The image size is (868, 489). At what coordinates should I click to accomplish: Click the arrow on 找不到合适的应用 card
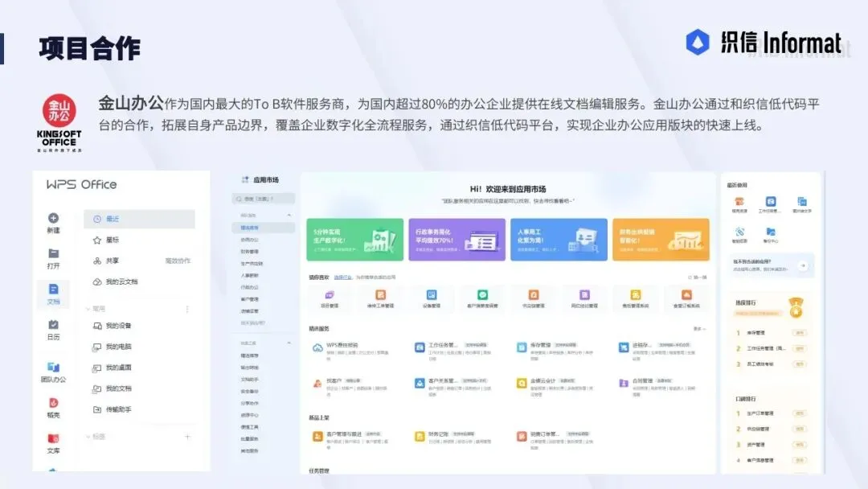point(803,266)
